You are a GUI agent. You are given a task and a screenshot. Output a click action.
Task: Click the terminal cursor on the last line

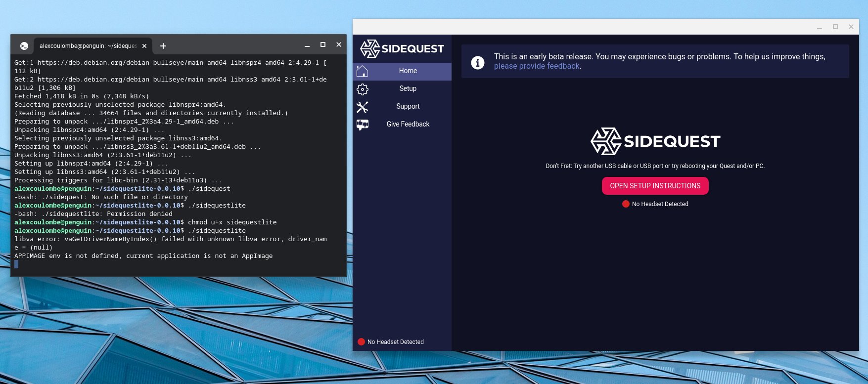pos(16,264)
